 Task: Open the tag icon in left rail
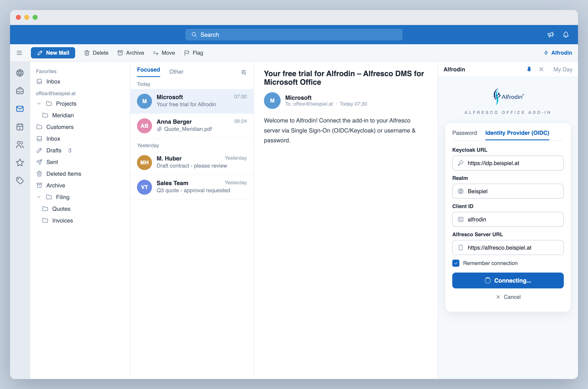(20, 181)
